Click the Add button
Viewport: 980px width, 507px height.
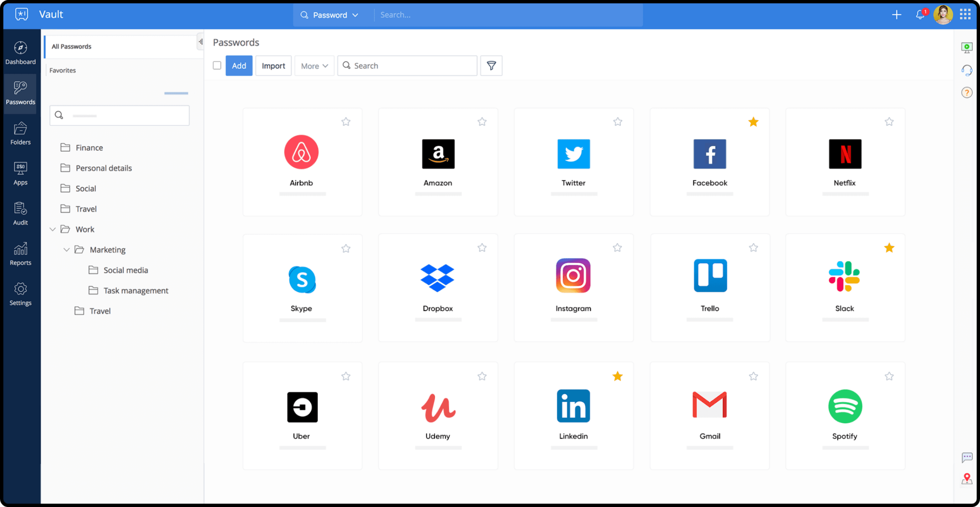click(239, 65)
